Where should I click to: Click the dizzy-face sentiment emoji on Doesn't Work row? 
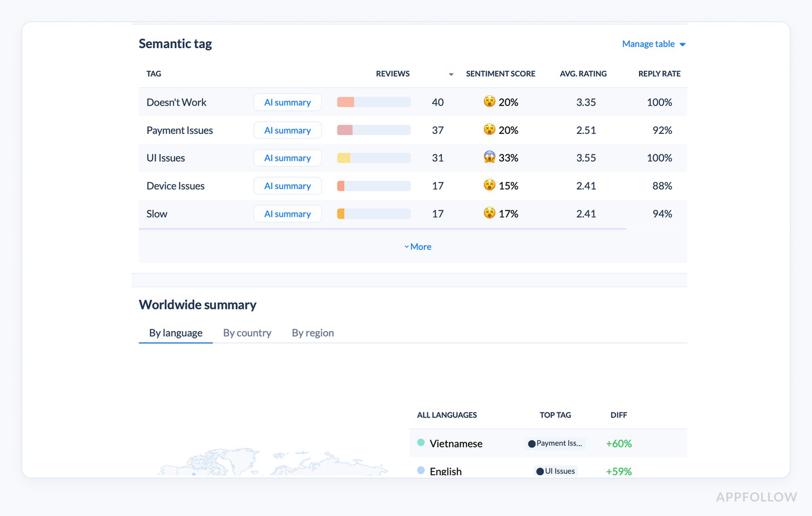click(489, 101)
